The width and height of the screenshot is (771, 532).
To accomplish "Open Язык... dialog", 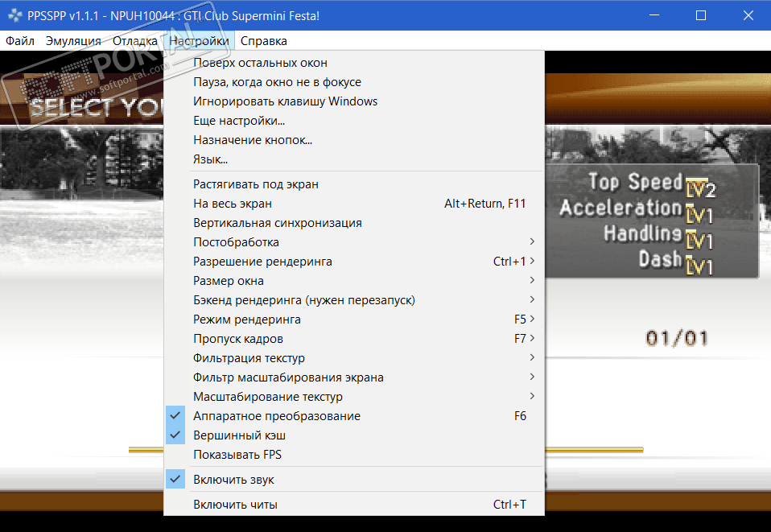I will 354,159.
